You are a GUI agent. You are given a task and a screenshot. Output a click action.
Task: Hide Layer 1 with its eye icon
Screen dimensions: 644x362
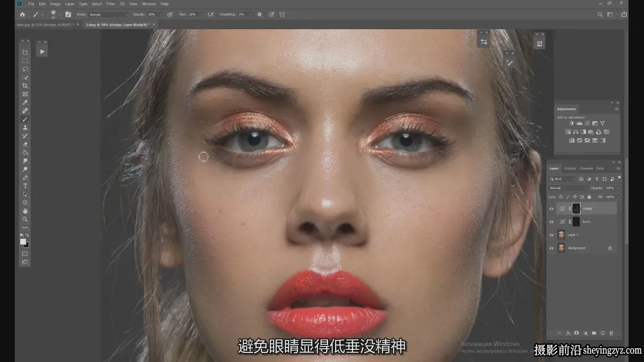coord(551,235)
